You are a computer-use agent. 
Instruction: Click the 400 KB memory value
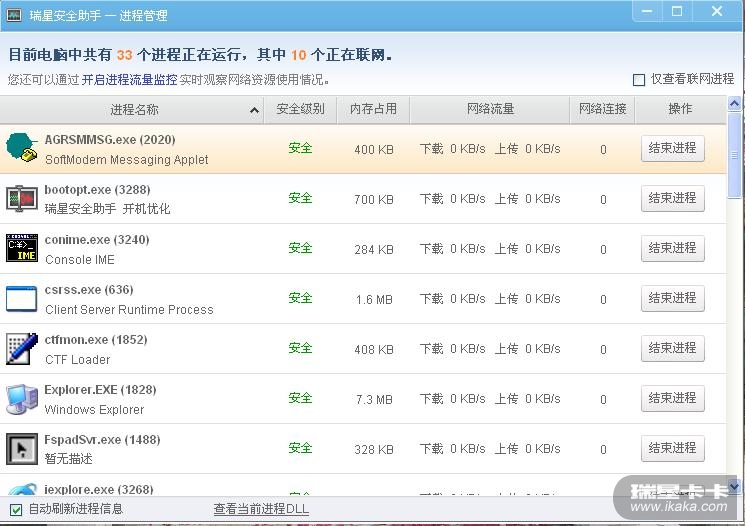tap(374, 150)
